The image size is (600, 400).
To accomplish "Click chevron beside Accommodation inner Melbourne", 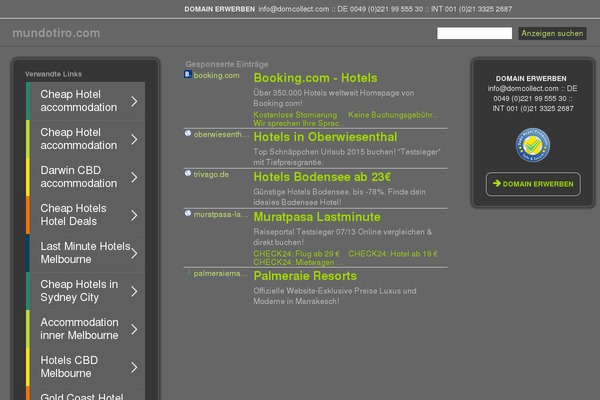I will 134,329.
